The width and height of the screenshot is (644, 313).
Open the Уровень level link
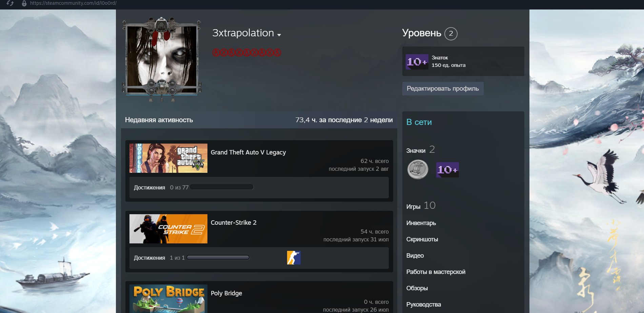[422, 33]
